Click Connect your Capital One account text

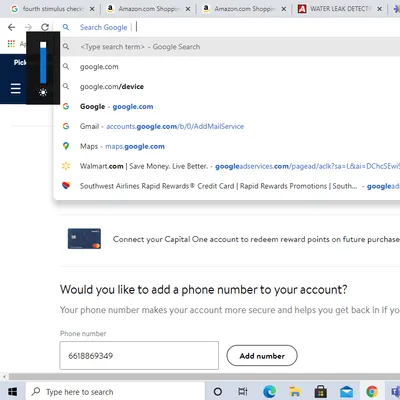pos(256,239)
